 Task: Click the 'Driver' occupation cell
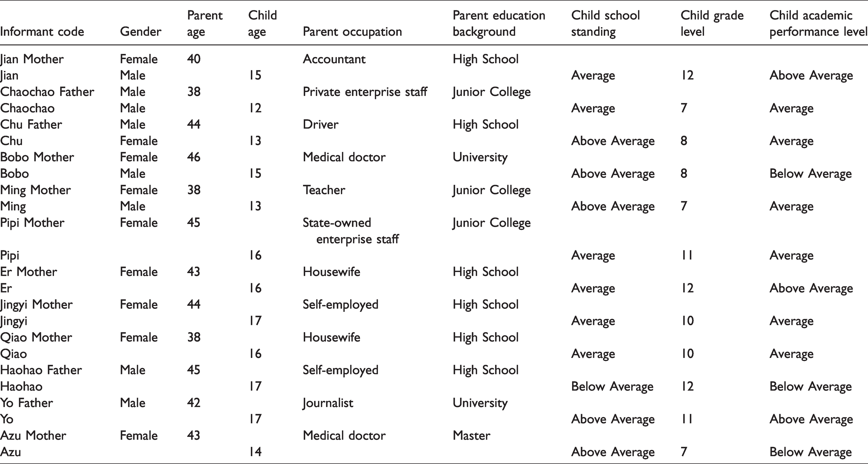click(x=320, y=125)
